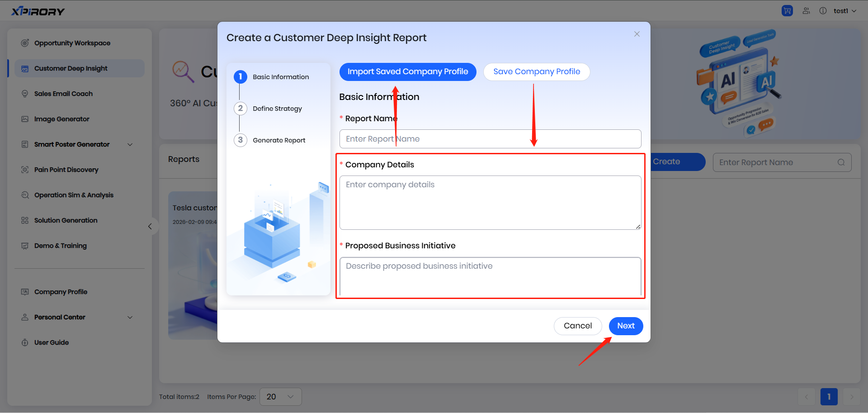
Task: Close the Create Report dialog
Action: coord(637,34)
